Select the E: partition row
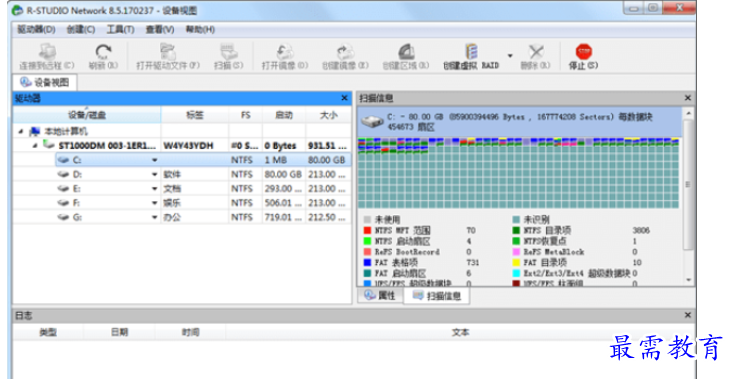The height and width of the screenshot is (379, 731). [182, 189]
